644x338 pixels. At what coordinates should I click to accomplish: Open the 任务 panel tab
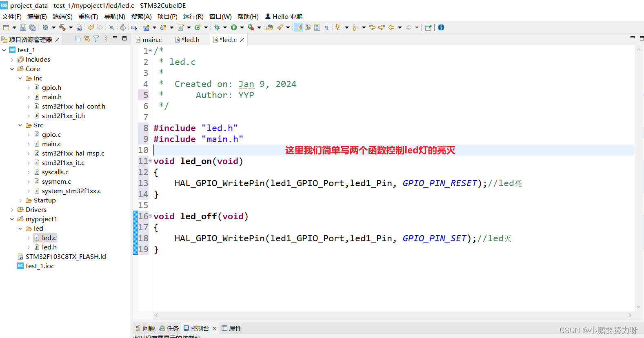pyautogui.click(x=169, y=328)
